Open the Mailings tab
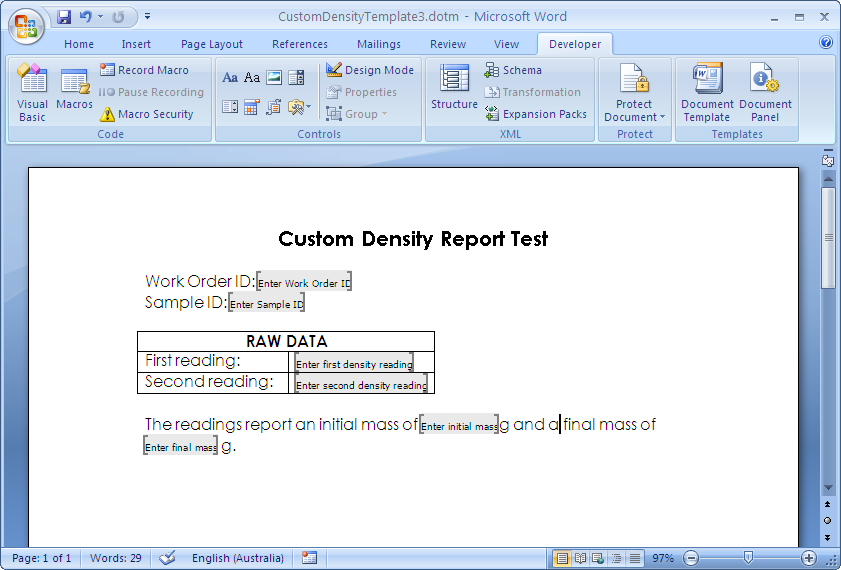The width and height of the screenshot is (841, 570). tap(378, 44)
